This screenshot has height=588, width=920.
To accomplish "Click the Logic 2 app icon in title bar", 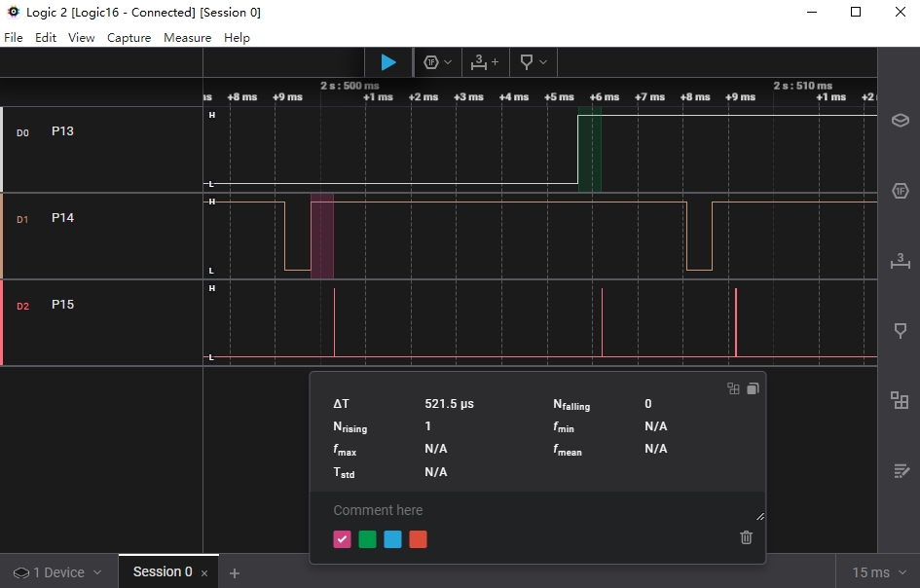I will pos(13,12).
